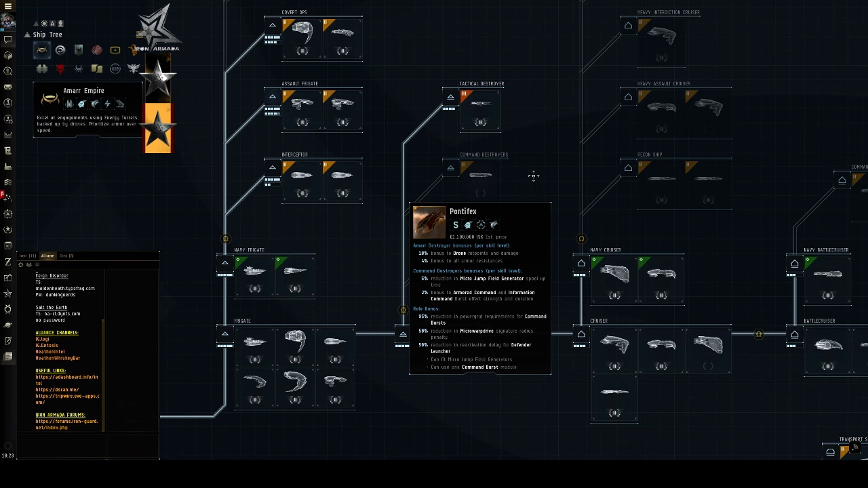The height and width of the screenshot is (488, 868).
Task: Expand the Transport Ship group
Action: [830, 452]
